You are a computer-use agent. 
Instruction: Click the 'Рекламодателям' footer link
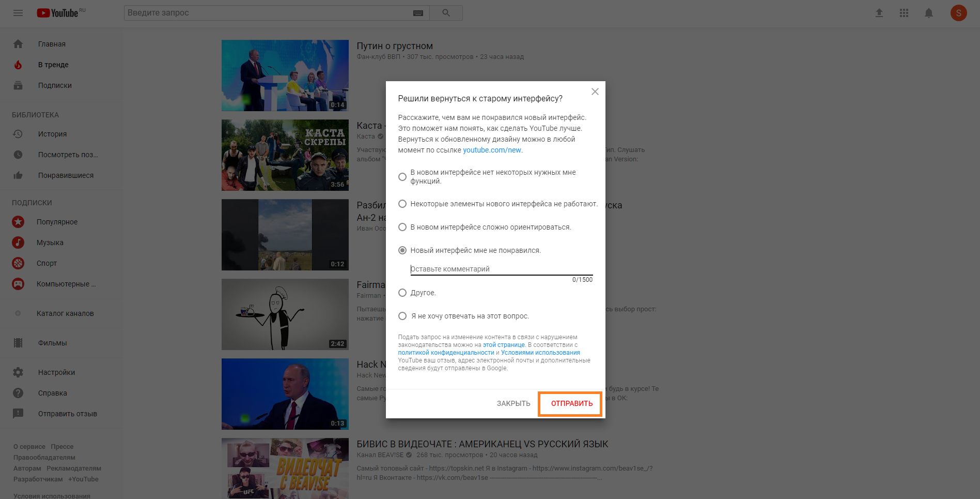click(x=74, y=468)
